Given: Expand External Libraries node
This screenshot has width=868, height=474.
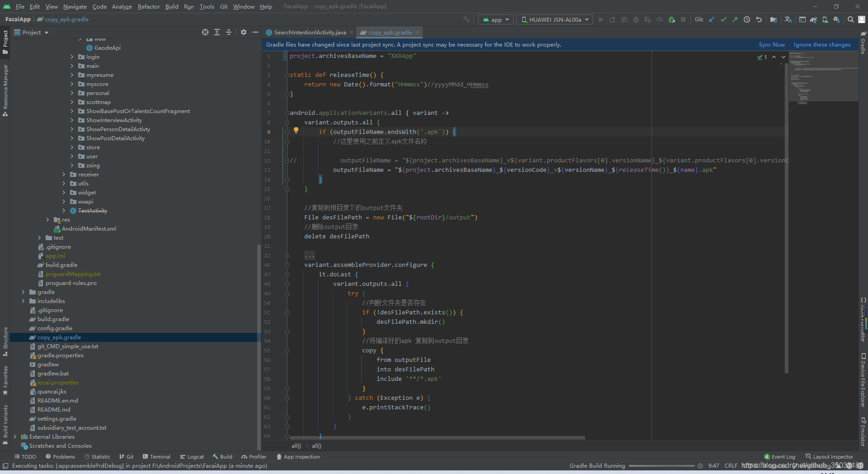Looking at the screenshot, I should point(15,437).
